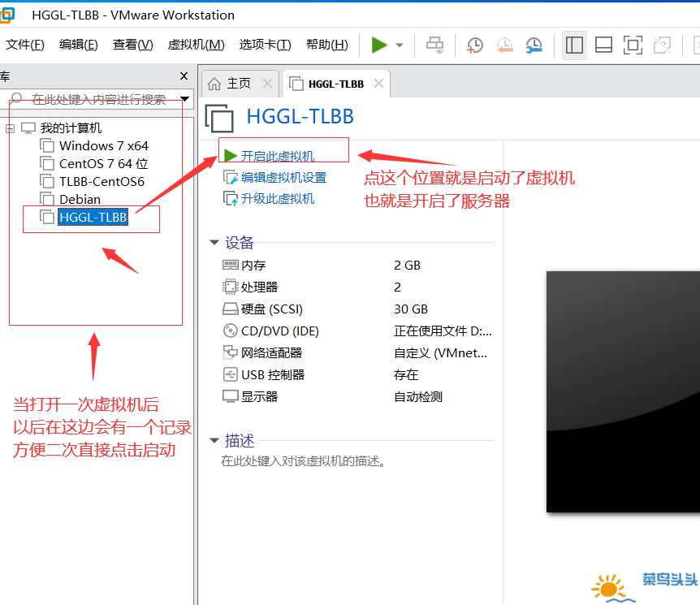Click the 自动检测 display value
This screenshot has height=605, width=700.
(x=418, y=396)
